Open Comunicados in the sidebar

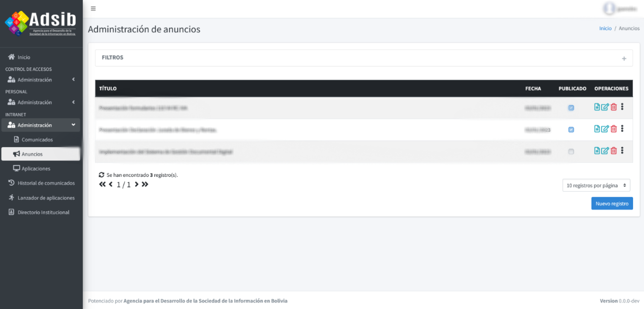click(x=37, y=140)
